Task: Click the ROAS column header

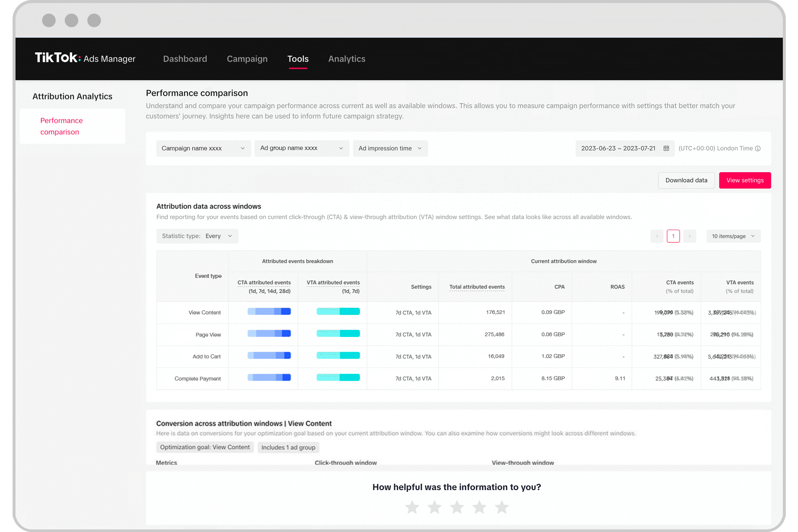Action: (617, 287)
